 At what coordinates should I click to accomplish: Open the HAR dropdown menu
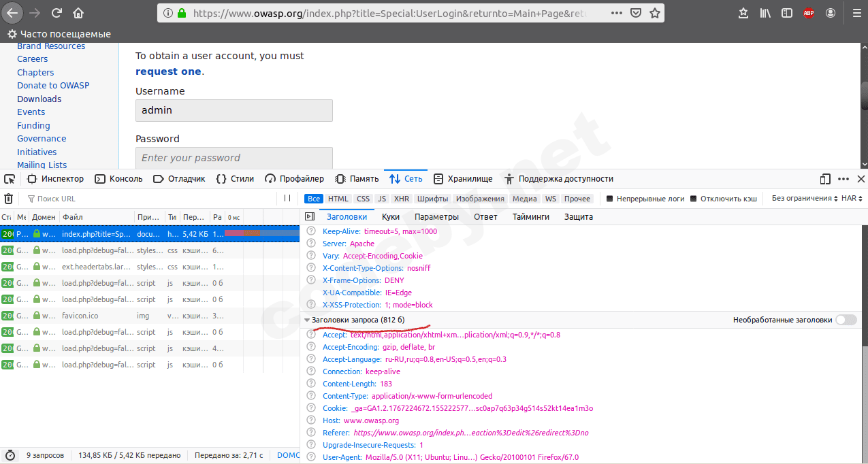coord(852,199)
